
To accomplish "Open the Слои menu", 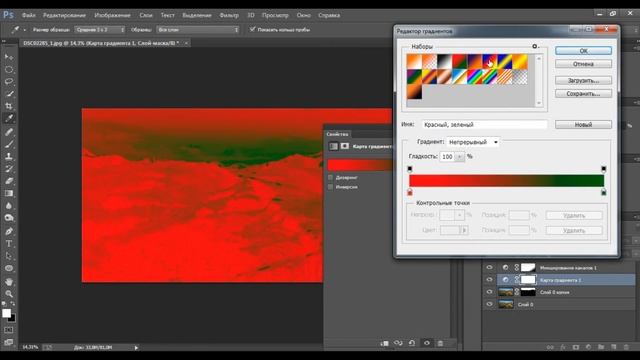I will point(146,15).
